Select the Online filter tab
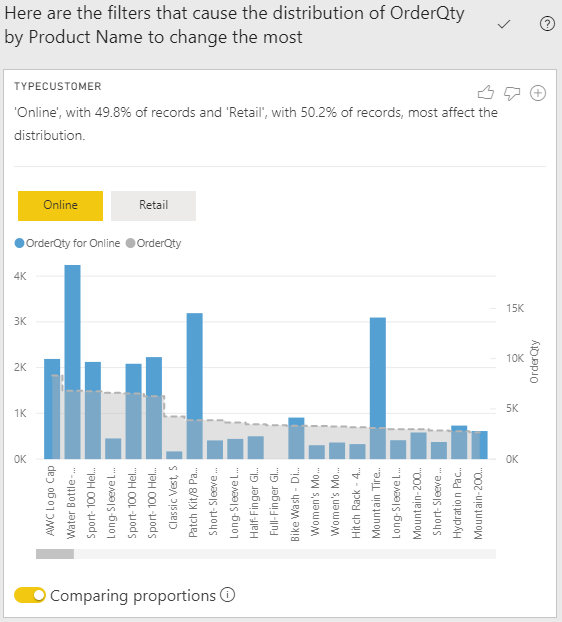Screen dimensions: 562x622 60,205
